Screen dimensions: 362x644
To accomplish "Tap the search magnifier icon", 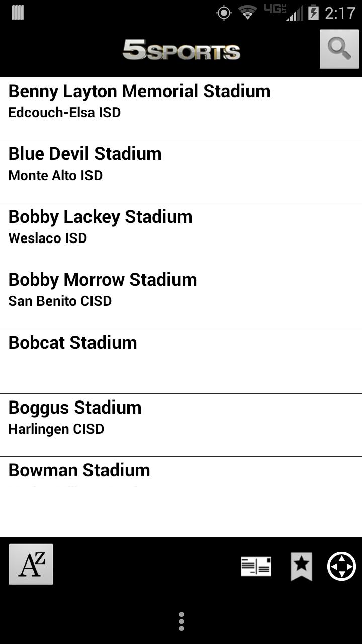I will pyautogui.click(x=339, y=49).
